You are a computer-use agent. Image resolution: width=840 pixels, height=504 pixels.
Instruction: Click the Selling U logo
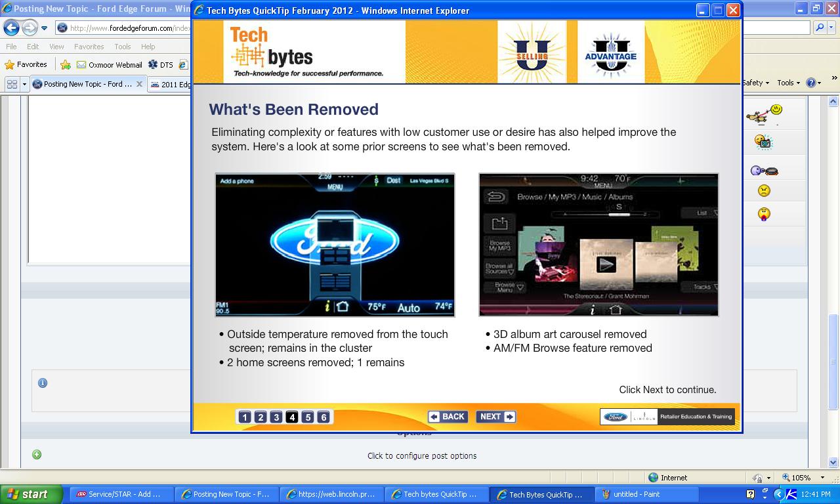pyautogui.click(x=532, y=52)
